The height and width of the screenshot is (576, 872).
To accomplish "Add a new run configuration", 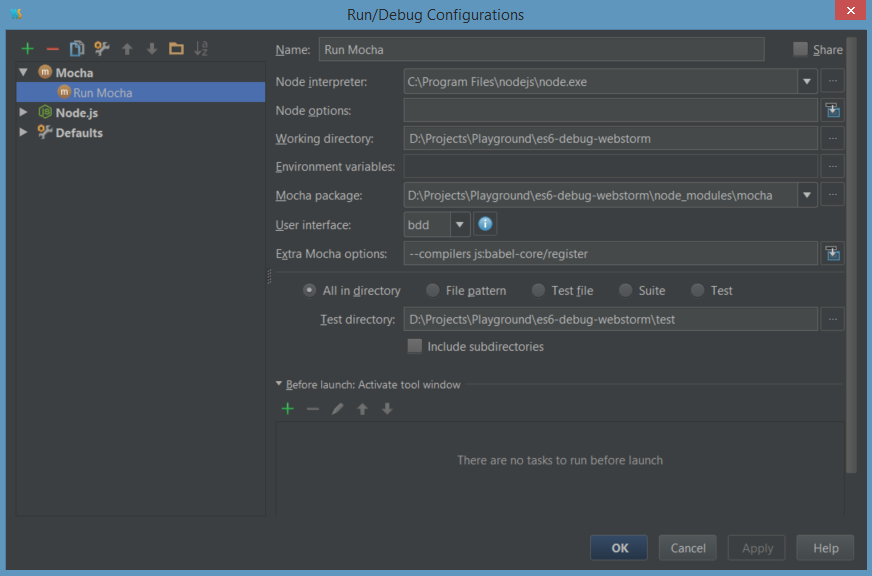I will [x=27, y=49].
